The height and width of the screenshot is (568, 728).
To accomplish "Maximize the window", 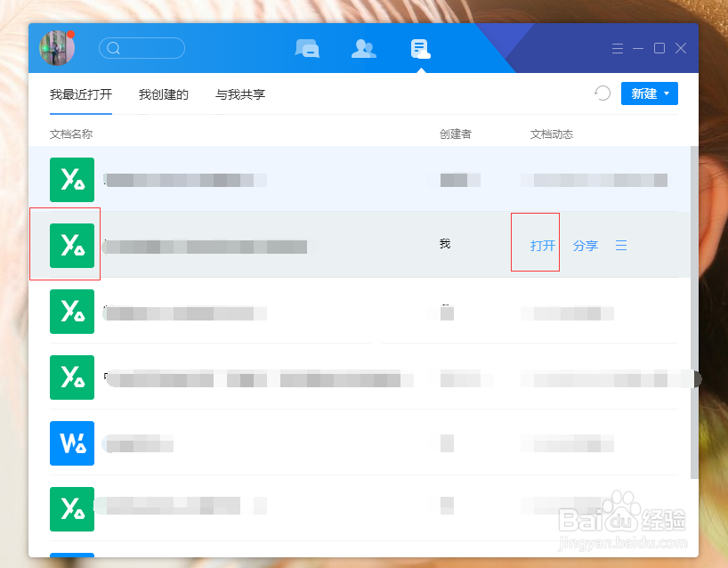I will pos(659,48).
